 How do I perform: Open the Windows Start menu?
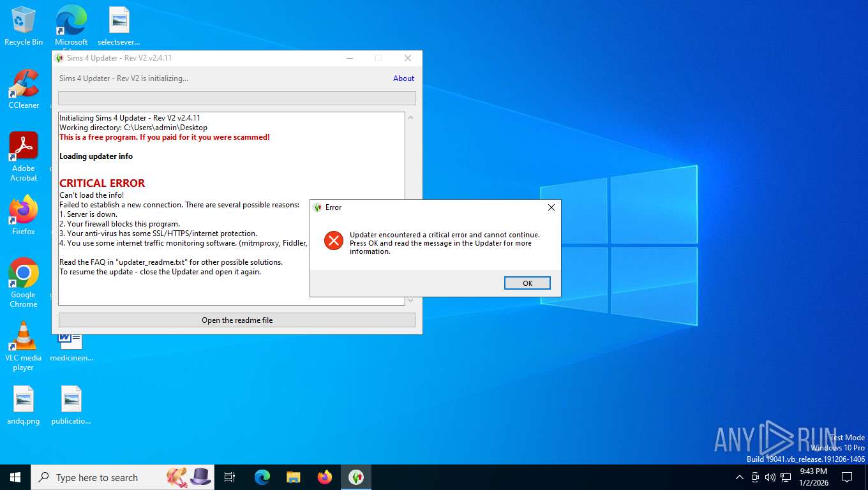(x=15, y=477)
